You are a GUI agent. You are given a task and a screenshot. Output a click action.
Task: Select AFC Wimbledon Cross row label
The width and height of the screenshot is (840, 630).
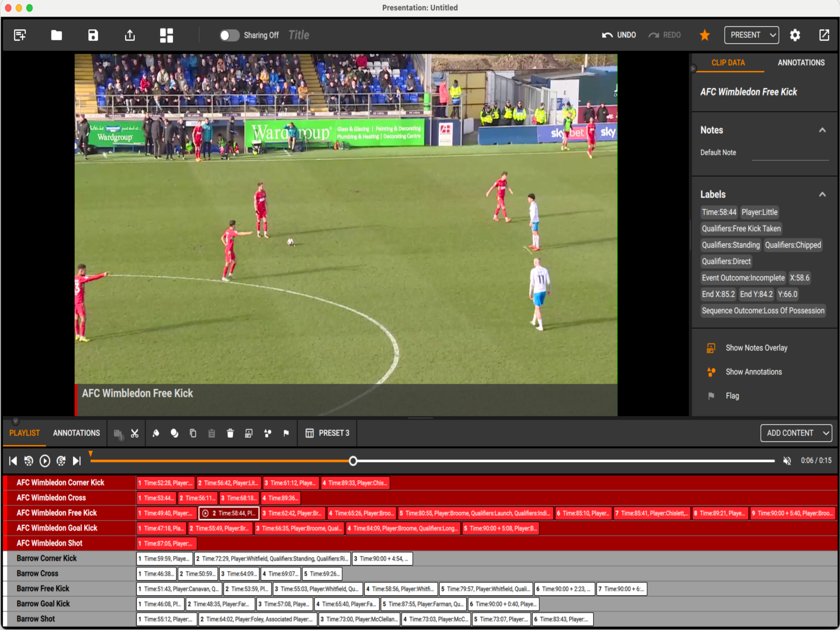51,498
